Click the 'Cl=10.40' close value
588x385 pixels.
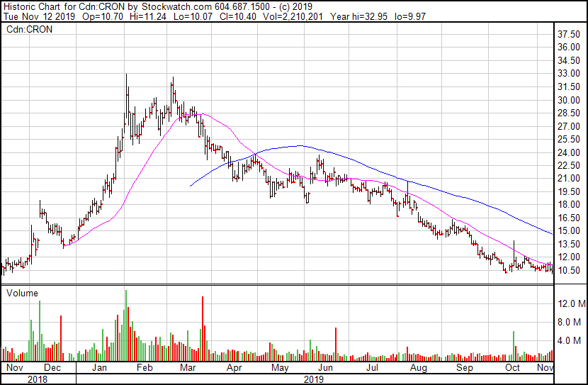coord(238,16)
